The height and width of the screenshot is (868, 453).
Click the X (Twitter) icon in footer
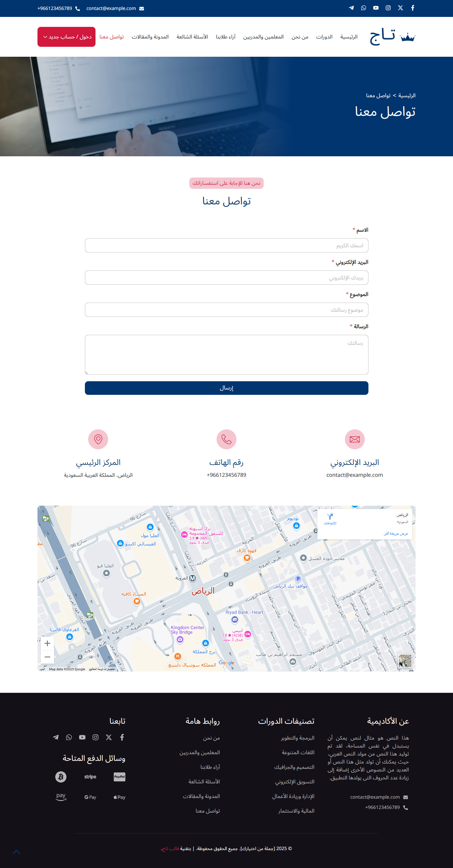point(109,737)
